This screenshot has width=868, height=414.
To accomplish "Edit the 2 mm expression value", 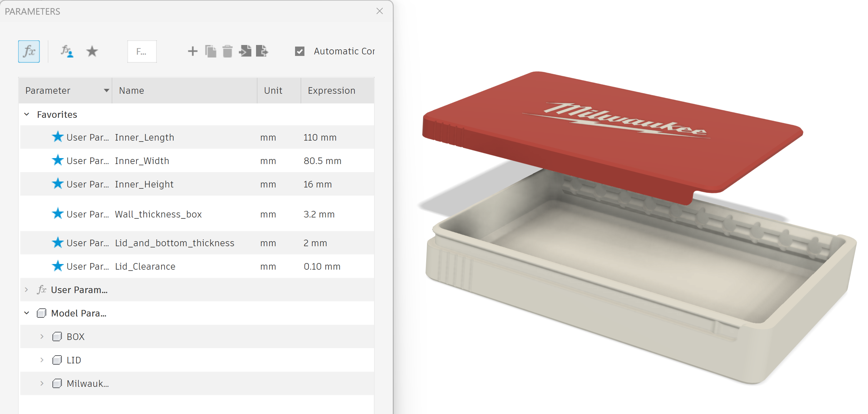I will click(315, 243).
